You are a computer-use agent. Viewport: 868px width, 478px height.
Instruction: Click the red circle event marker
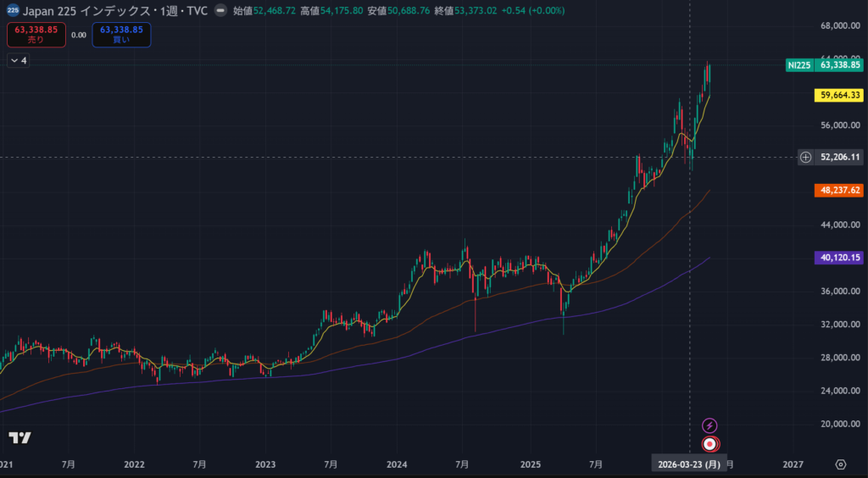(x=709, y=444)
